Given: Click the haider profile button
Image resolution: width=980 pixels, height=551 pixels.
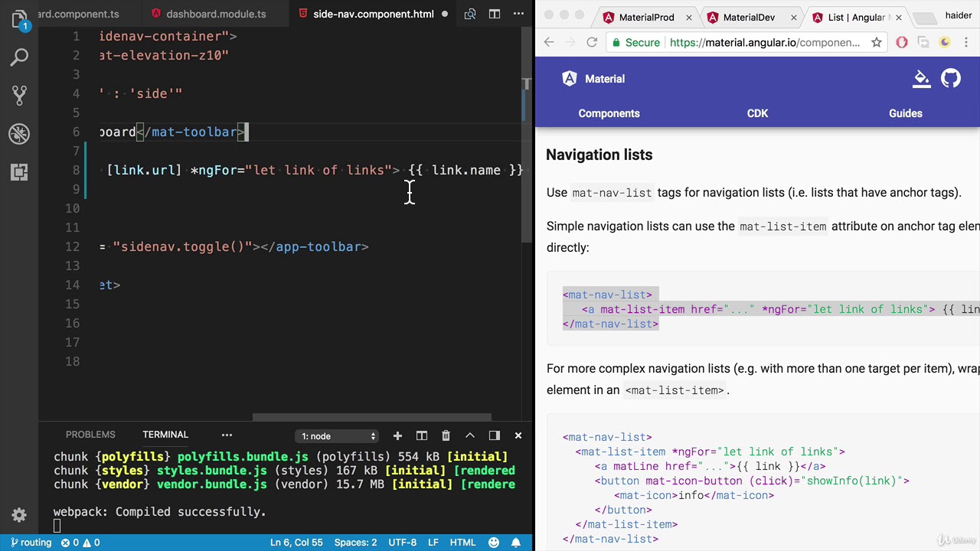Looking at the screenshot, I should tap(958, 15).
